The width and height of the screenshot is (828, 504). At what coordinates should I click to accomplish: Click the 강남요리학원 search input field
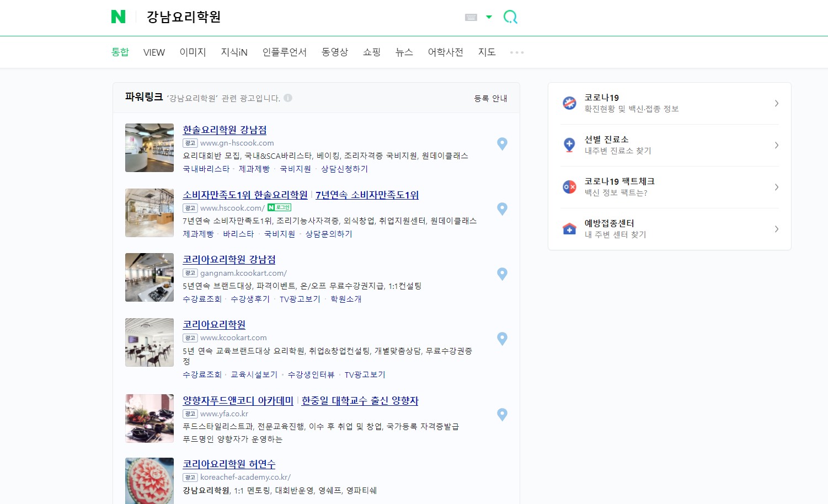click(298, 17)
